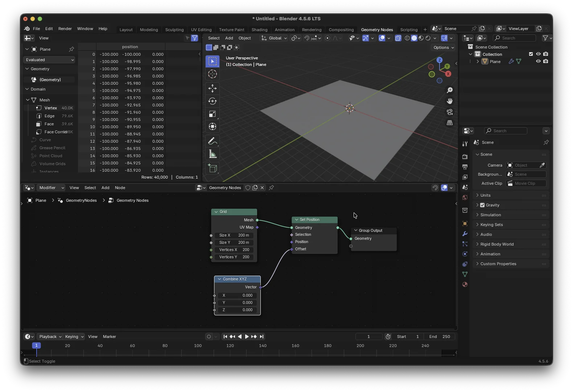Open the Render menu
This screenshot has width=573, height=392.
pyautogui.click(x=65, y=29)
